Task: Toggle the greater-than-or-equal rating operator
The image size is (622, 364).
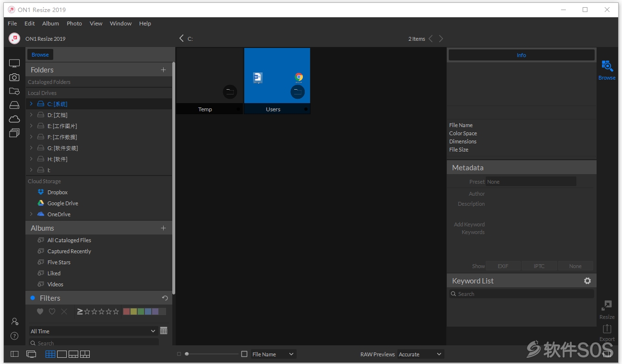Action: tap(80, 312)
